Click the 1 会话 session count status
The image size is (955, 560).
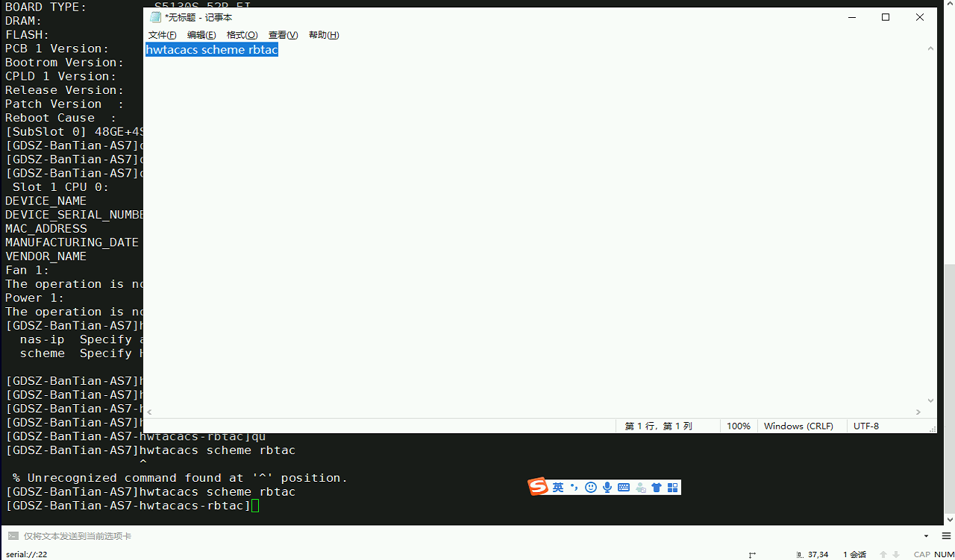pyautogui.click(x=854, y=555)
